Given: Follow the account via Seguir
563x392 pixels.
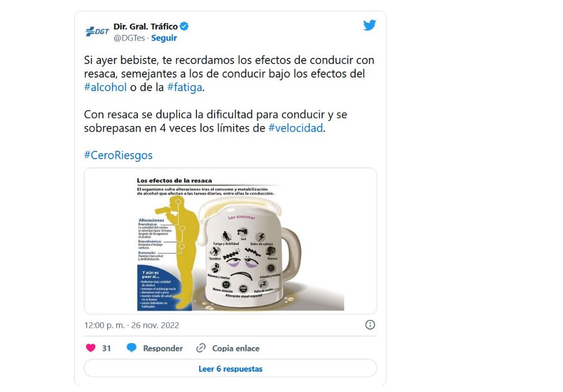Looking at the screenshot, I should pos(164,38).
